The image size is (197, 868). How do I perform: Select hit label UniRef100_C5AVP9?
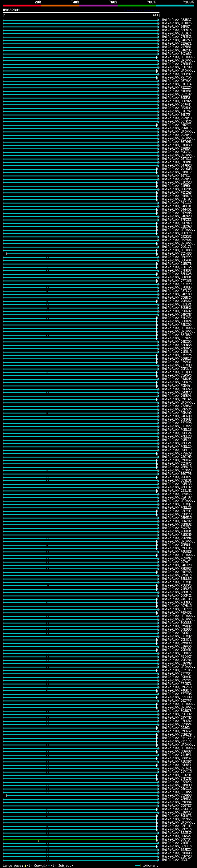[177, 257]
